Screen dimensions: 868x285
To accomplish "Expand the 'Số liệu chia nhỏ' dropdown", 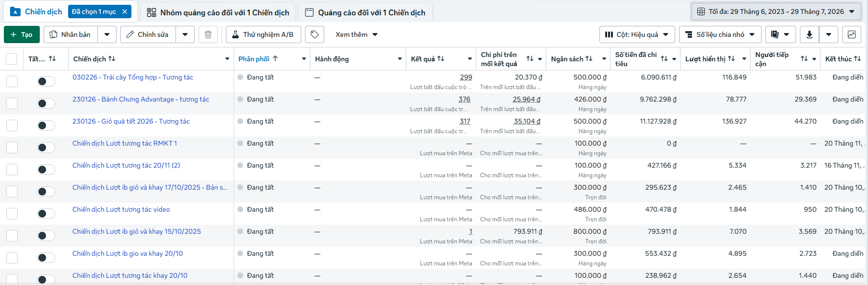I will click(720, 34).
